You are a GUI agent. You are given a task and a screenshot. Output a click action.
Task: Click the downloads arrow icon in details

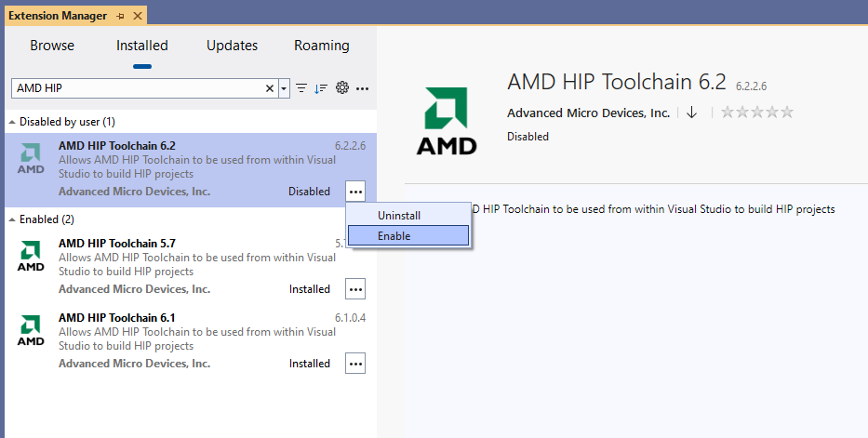[x=691, y=113]
